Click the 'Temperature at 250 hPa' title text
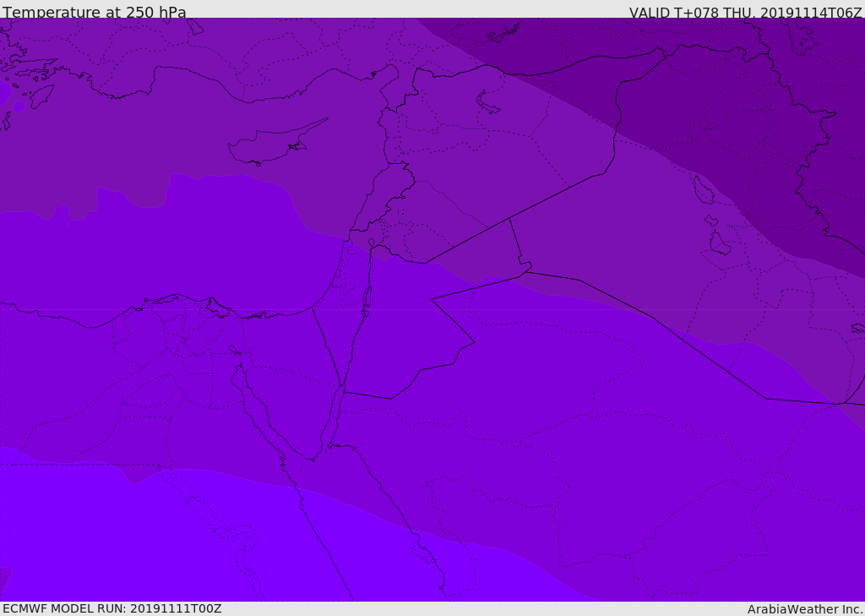This screenshot has width=865, height=616. tap(95, 12)
